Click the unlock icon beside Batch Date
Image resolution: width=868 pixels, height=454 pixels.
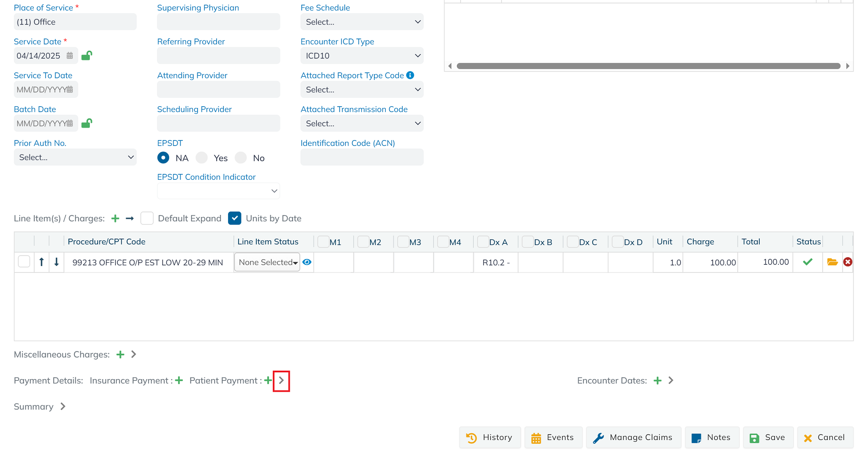(87, 123)
